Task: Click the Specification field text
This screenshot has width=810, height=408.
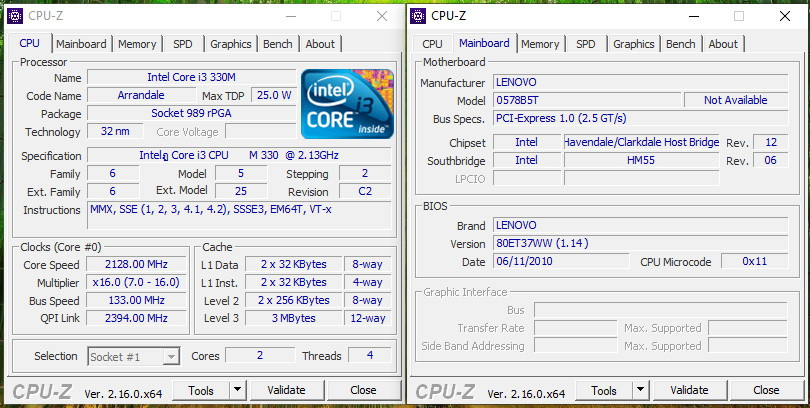Action: tap(239, 155)
